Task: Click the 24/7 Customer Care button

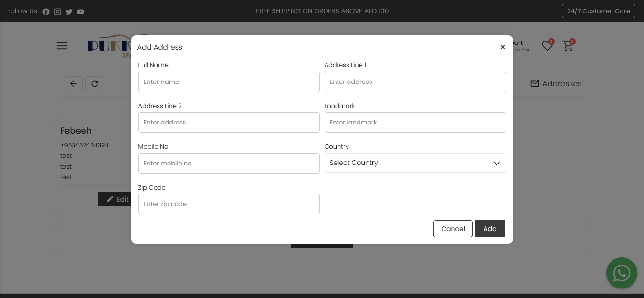Action: pos(598,11)
